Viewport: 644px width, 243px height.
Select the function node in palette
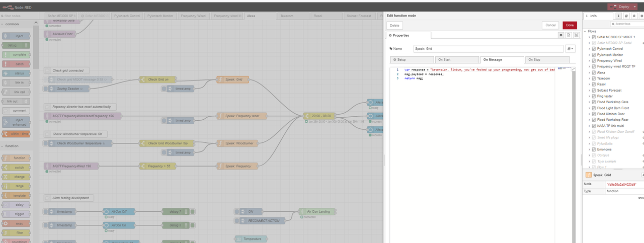pos(17,158)
